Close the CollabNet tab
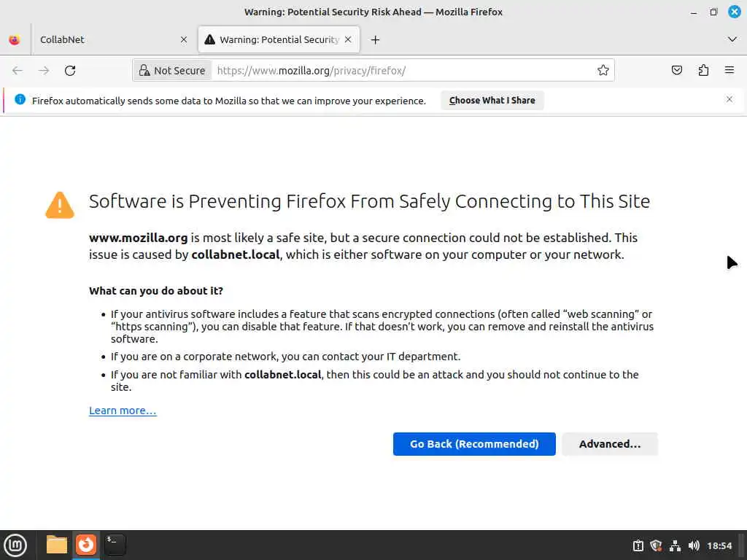The image size is (747, 560). pos(183,40)
